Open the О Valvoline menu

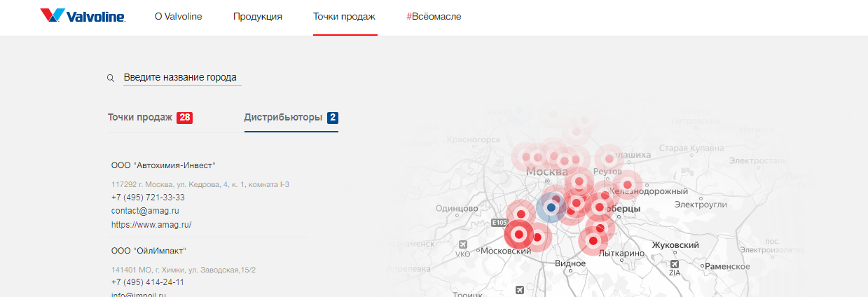click(x=179, y=16)
